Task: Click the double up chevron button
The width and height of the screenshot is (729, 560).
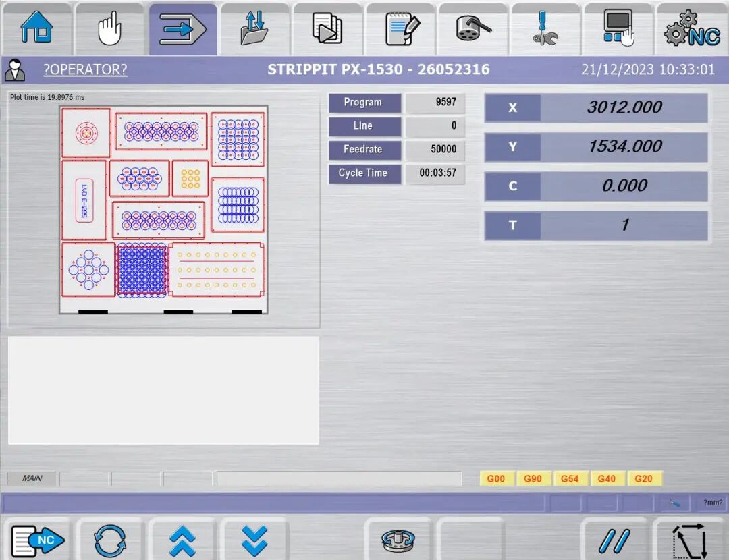Action: [182, 540]
